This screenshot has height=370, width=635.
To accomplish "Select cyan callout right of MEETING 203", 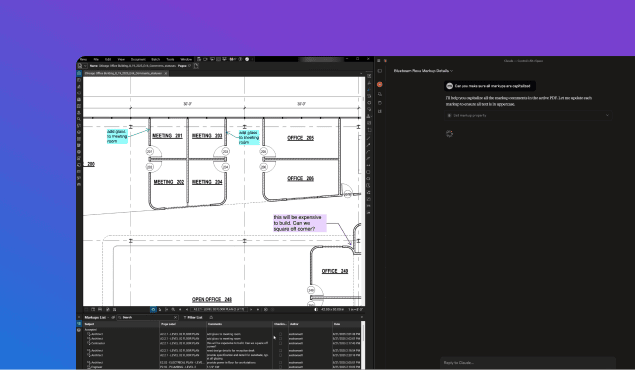I will pos(249,138).
